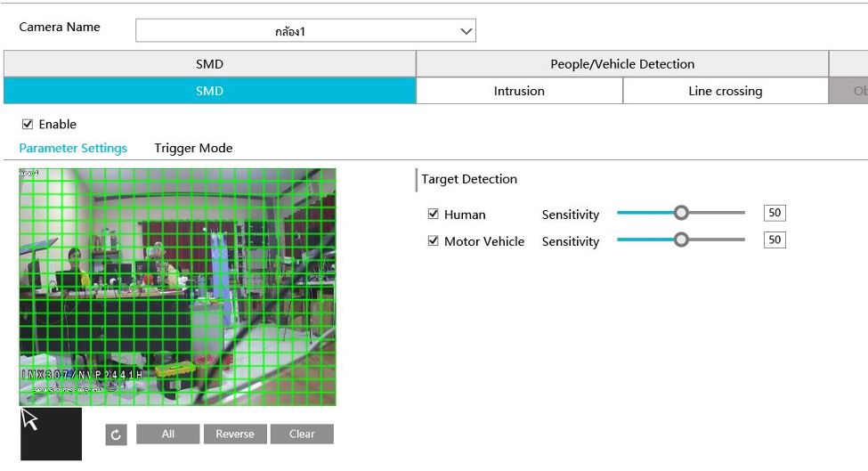Click the Human sensitivity slider handle
The image size is (868, 471).
[681, 213]
